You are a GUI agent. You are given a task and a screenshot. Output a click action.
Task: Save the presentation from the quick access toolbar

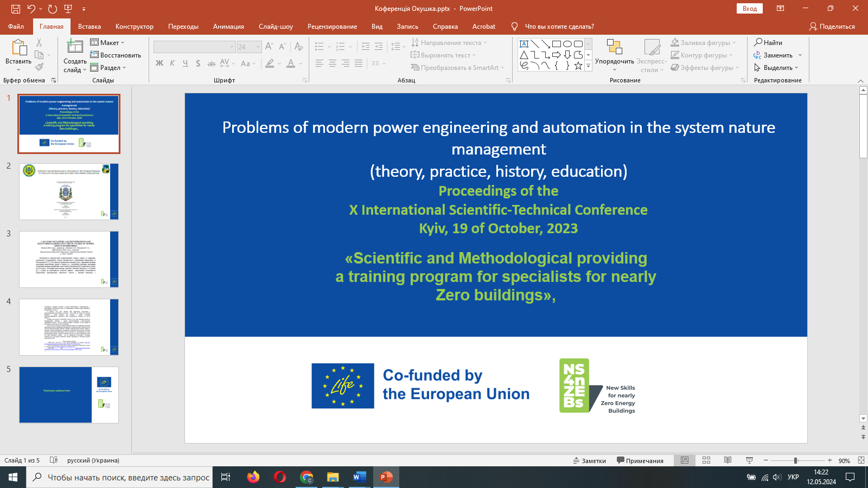(15, 9)
